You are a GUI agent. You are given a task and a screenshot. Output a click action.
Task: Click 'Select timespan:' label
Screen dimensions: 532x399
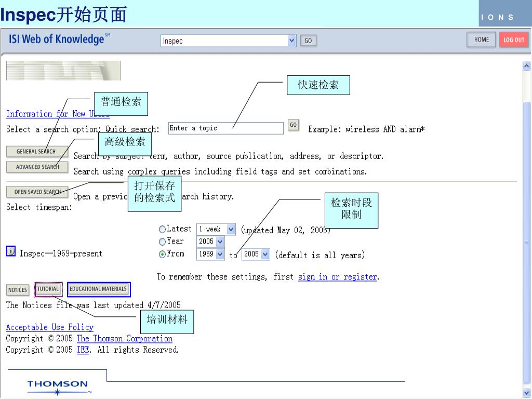[x=39, y=207]
